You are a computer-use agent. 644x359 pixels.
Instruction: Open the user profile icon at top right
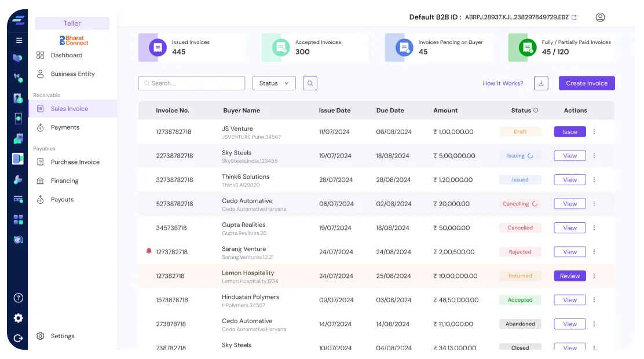point(600,17)
